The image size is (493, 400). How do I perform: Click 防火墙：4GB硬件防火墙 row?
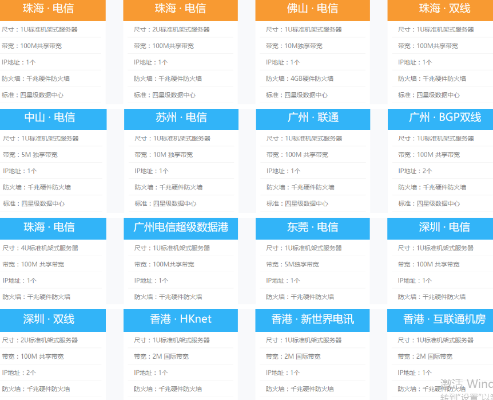coord(299,79)
